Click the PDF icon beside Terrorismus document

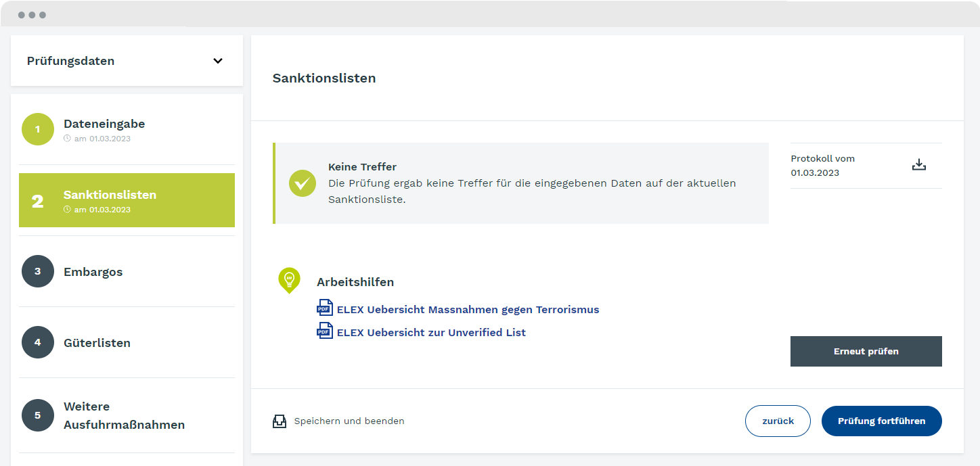[324, 308]
